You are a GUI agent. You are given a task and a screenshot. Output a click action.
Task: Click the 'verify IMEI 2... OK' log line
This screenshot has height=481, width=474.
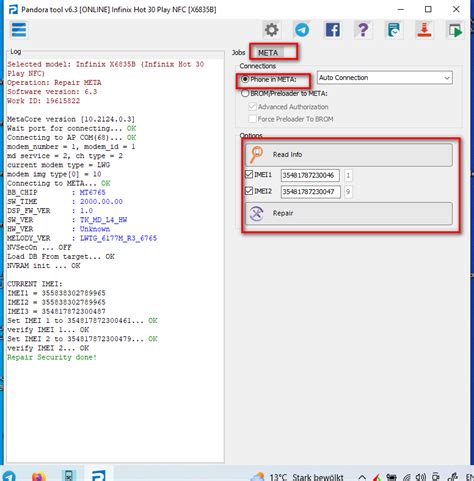point(48,348)
